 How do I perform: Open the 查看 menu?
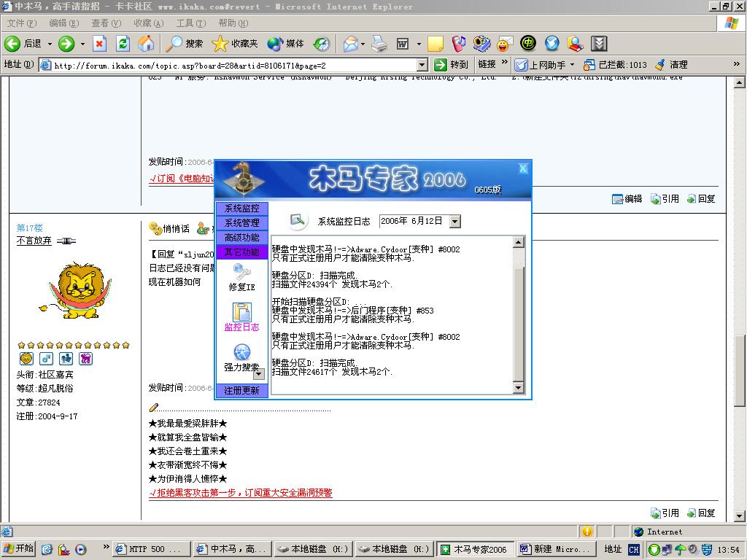[x=107, y=23]
